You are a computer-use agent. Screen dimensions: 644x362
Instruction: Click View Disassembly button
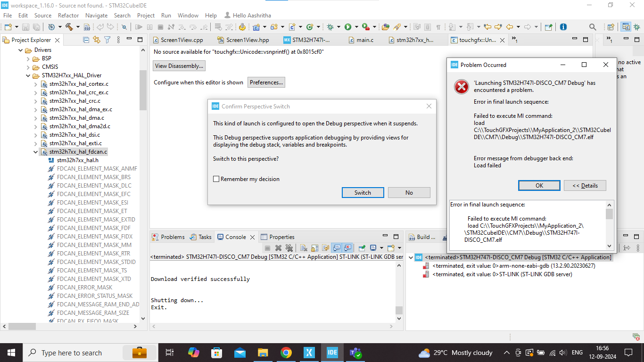[179, 66]
